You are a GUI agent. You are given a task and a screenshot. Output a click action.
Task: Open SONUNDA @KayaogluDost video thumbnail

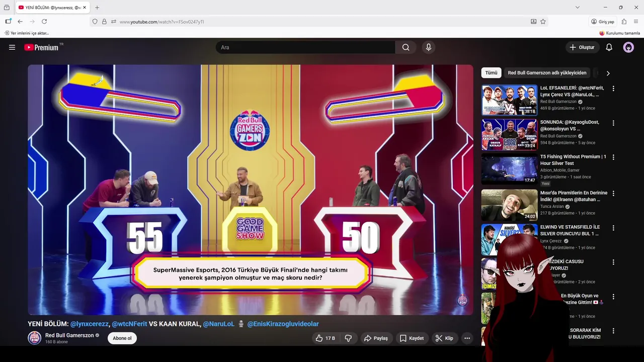[509, 134]
